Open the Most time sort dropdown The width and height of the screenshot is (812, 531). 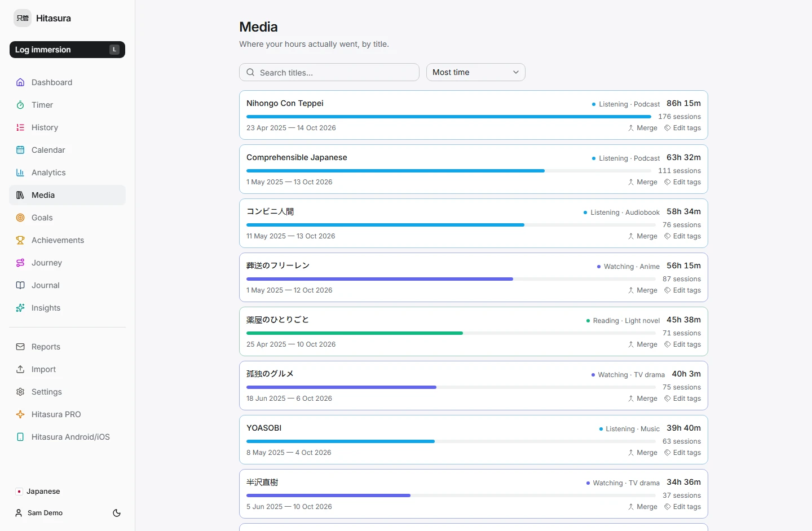(x=475, y=72)
